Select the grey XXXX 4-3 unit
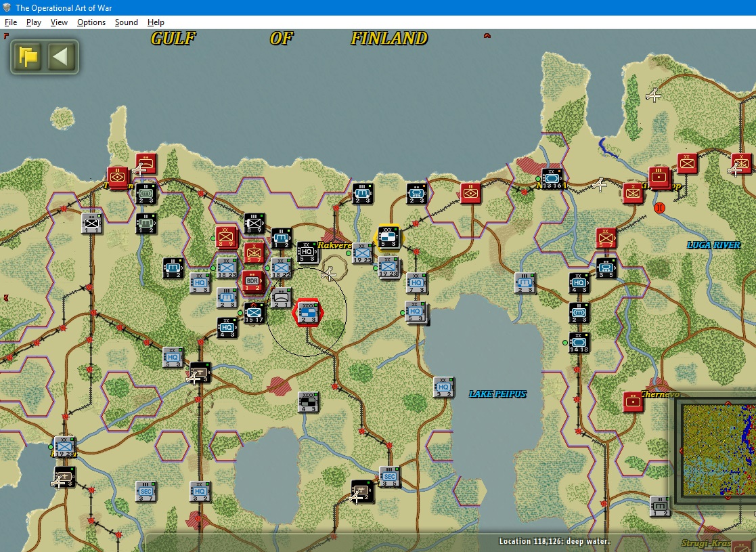The image size is (756, 552). point(308,402)
